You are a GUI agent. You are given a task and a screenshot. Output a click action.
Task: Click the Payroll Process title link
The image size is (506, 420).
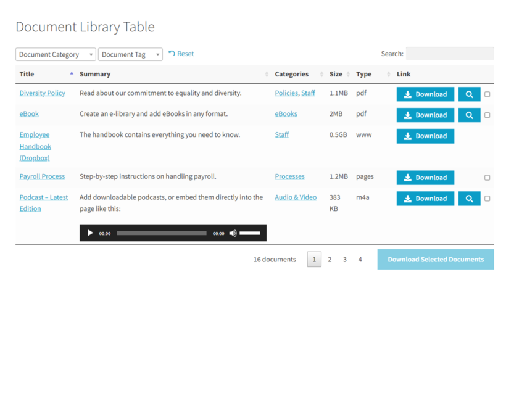click(x=42, y=176)
